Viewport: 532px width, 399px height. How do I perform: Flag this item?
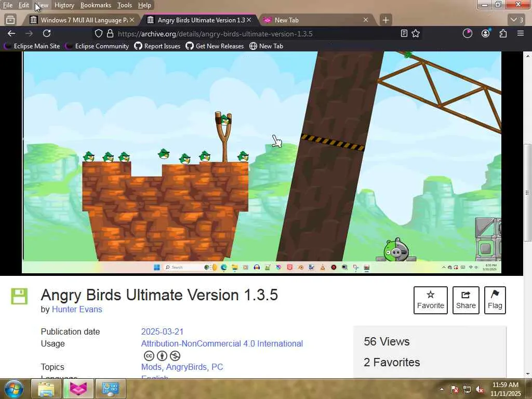(x=495, y=300)
